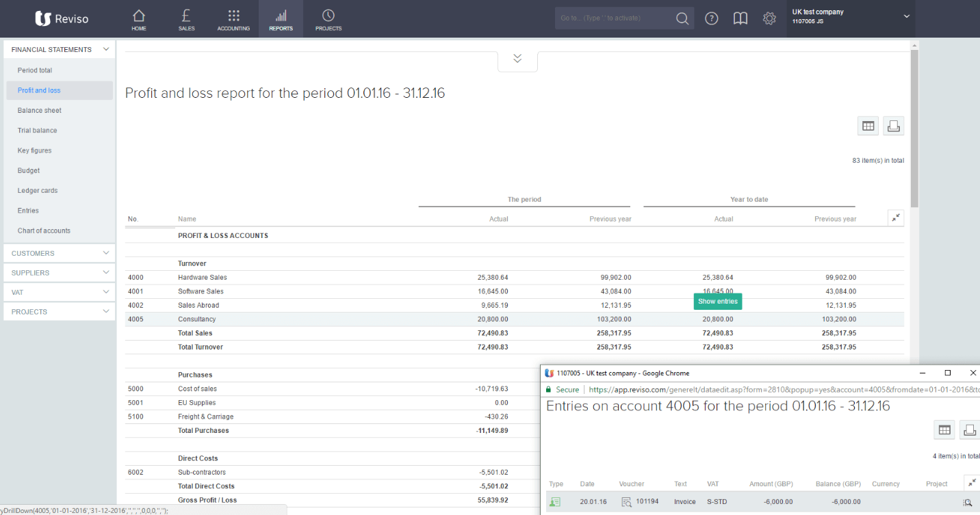Screen dimensions: 980x515
Task: Open the settings gear icon
Action: click(769, 18)
